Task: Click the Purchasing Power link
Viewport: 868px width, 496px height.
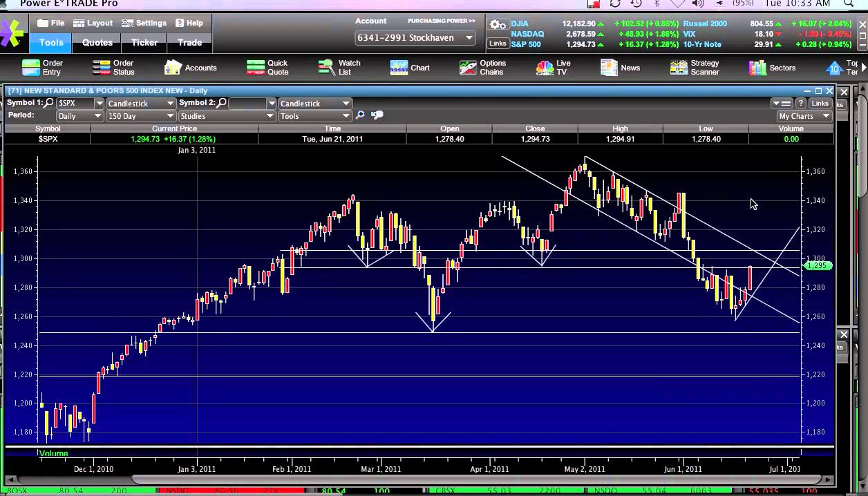Action: point(441,21)
